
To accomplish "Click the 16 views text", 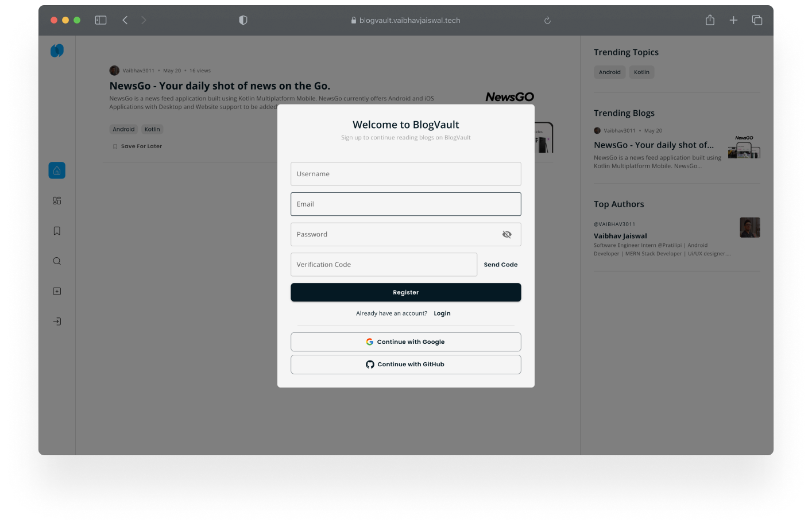I will (x=200, y=71).
